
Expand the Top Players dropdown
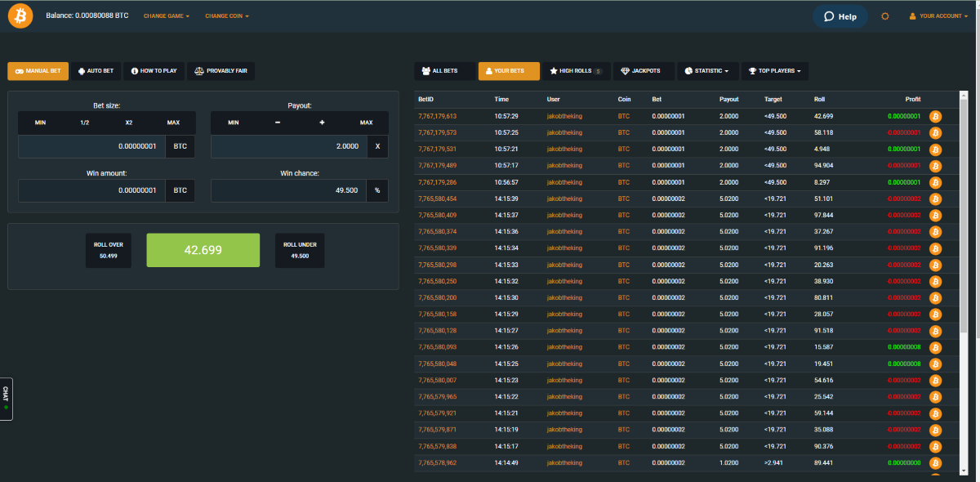tap(775, 71)
